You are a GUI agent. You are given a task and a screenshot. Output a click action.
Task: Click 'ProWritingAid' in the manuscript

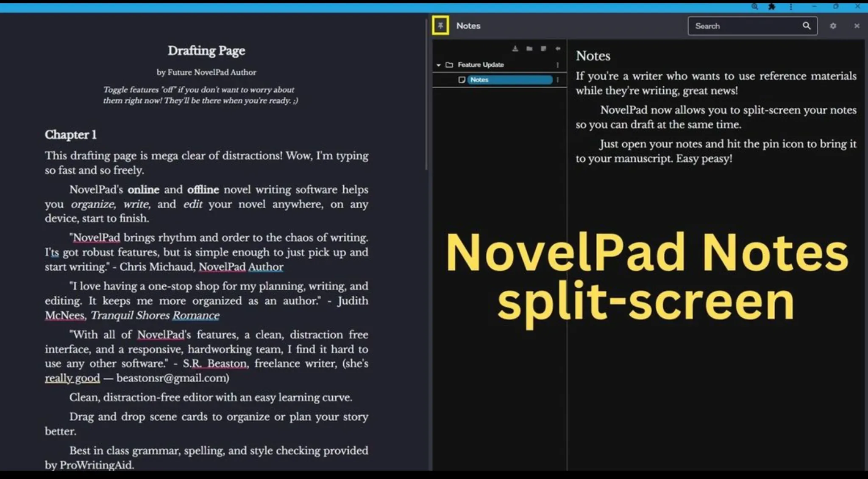(x=96, y=465)
